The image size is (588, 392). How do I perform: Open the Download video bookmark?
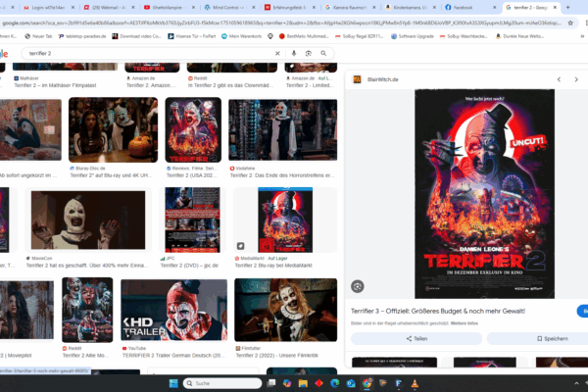pos(136,36)
